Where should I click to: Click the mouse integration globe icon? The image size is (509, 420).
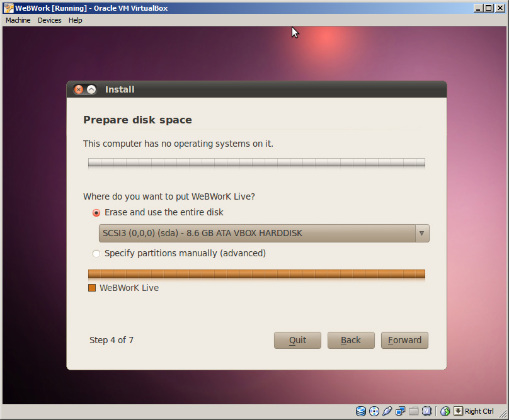[x=445, y=411]
